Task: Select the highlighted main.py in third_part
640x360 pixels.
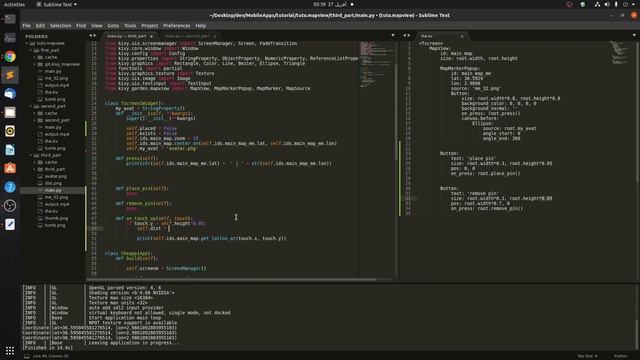Action: pos(53,190)
